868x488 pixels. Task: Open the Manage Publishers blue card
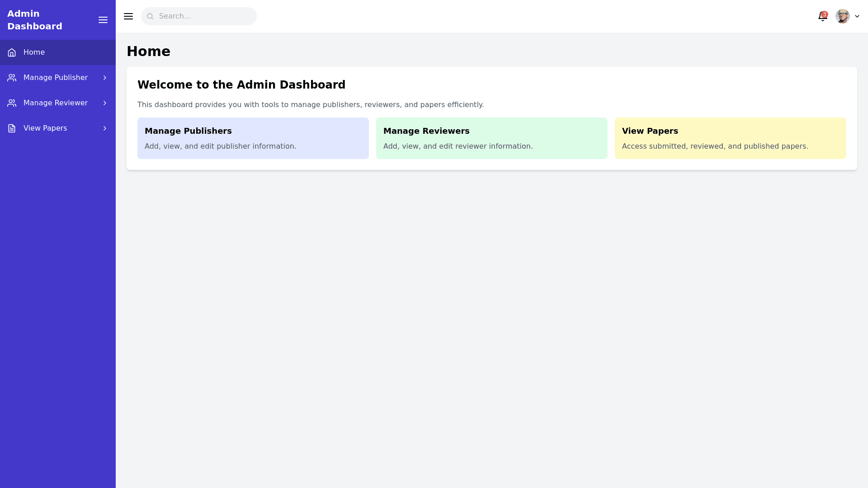tap(253, 138)
